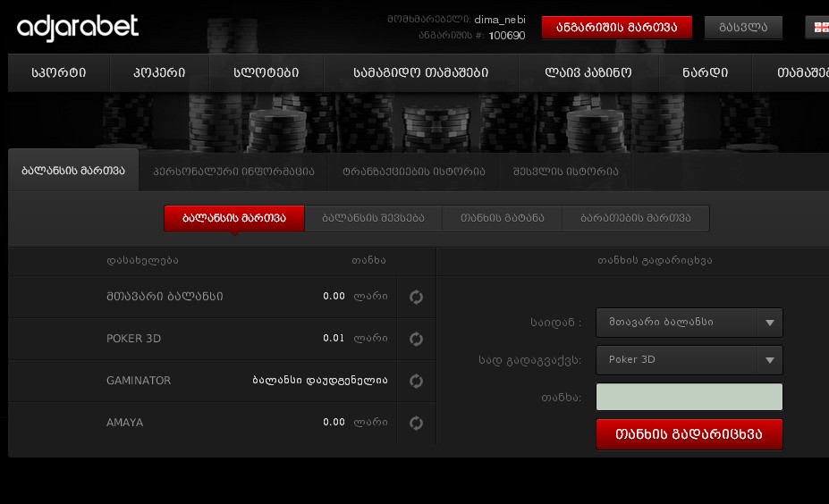Select the red ბალანსის მართვა sub-tab
The height and width of the screenshot is (504, 829).
(234, 218)
